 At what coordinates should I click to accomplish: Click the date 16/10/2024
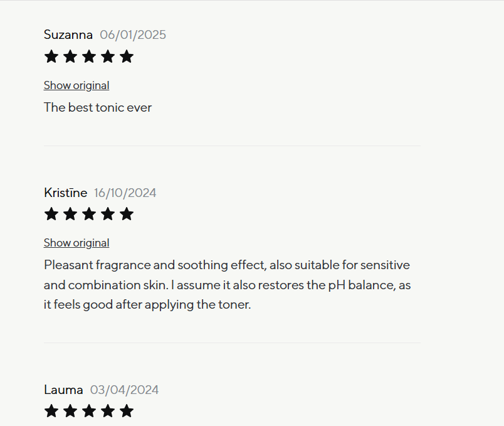(125, 193)
